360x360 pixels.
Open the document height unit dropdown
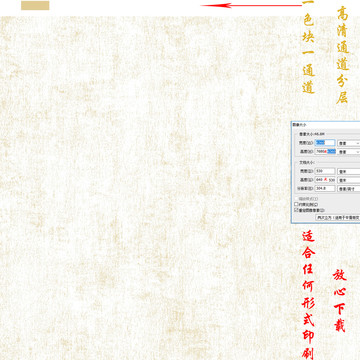click(349, 180)
